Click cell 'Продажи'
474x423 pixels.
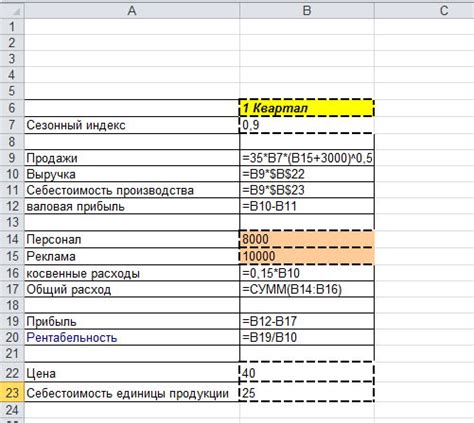pos(132,158)
